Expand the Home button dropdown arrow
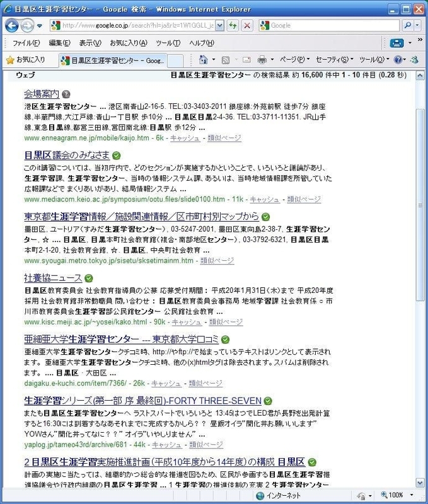Screen dimensions: 428x504 point(214,59)
